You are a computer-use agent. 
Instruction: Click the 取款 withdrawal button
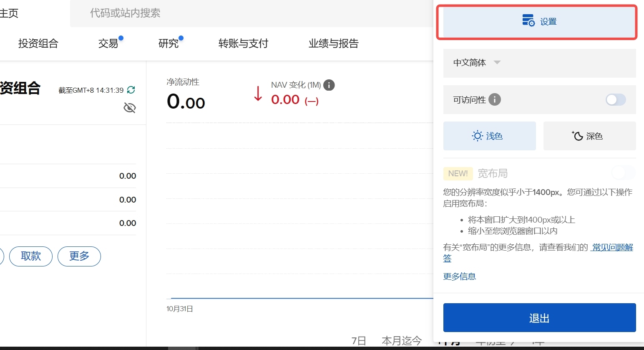pyautogui.click(x=30, y=256)
